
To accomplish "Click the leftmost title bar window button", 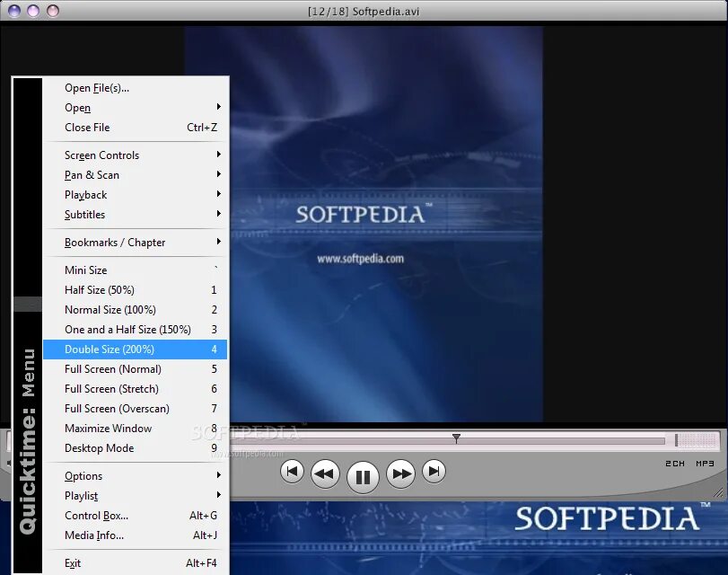I will [14, 10].
